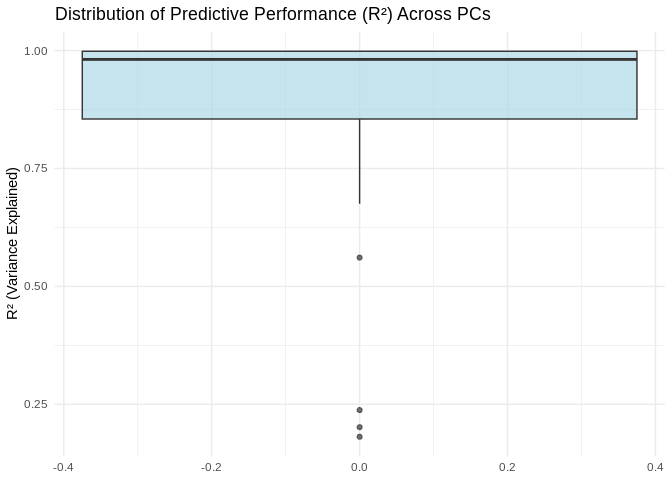The height and width of the screenshot is (480, 672).
Task: Select the lowest outlier point on the plot
Action: pyautogui.click(x=359, y=436)
